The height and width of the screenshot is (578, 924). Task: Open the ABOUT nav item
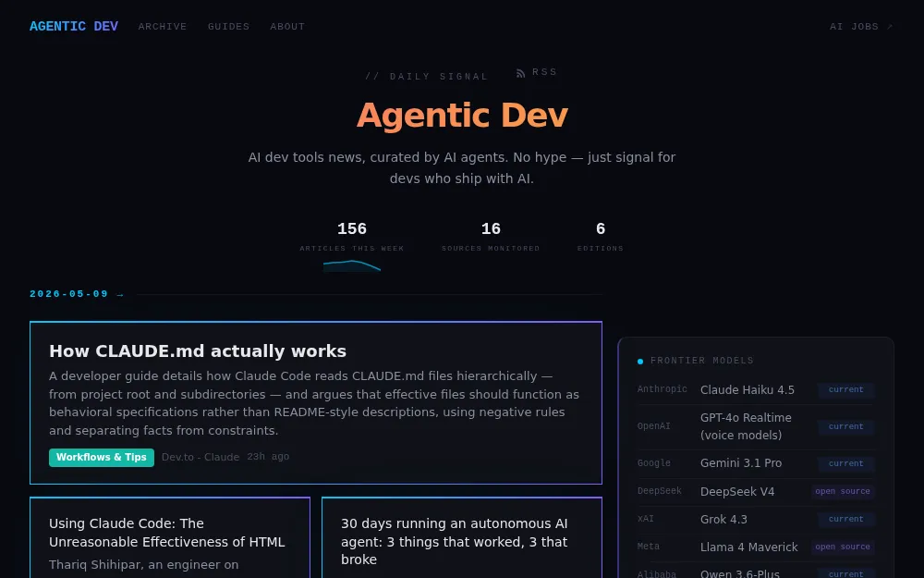tap(287, 27)
